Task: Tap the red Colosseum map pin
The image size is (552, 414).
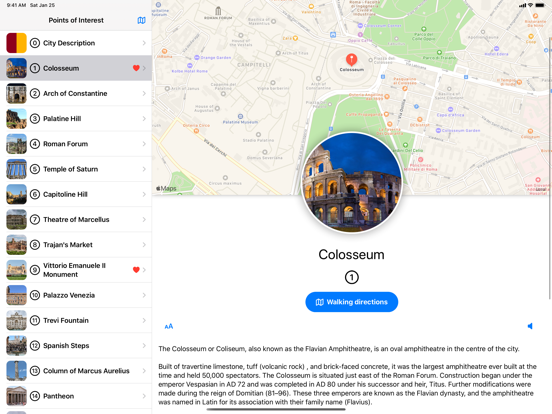Action: pos(351,60)
